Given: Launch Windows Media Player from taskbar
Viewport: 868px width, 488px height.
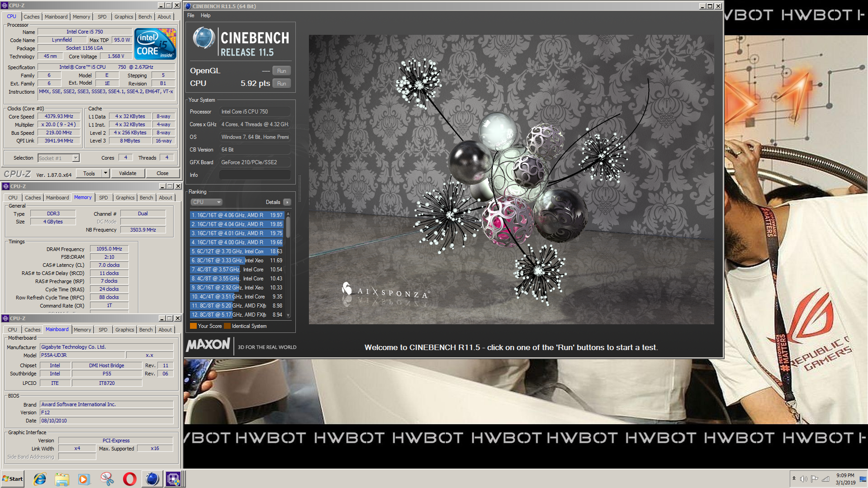Looking at the screenshot, I should coord(84,479).
